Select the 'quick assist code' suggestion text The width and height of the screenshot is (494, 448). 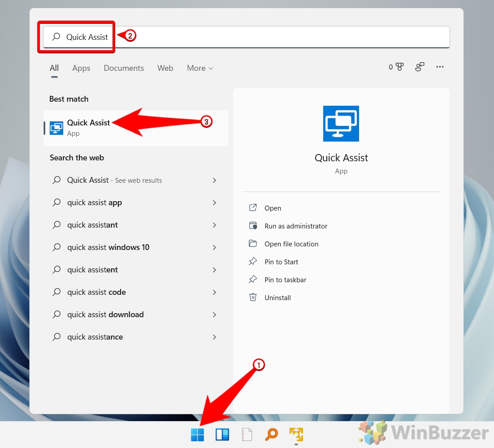[x=96, y=292]
